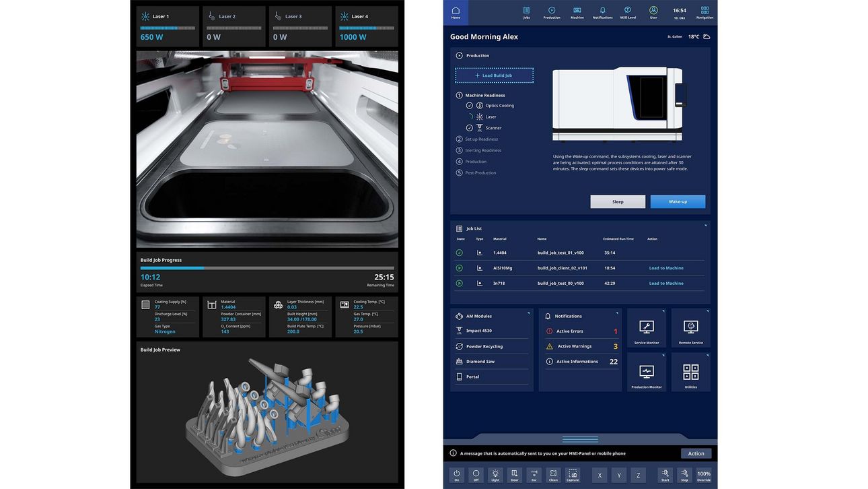Open the Remote Service tile
The height and width of the screenshot is (489, 868).
pyautogui.click(x=690, y=328)
